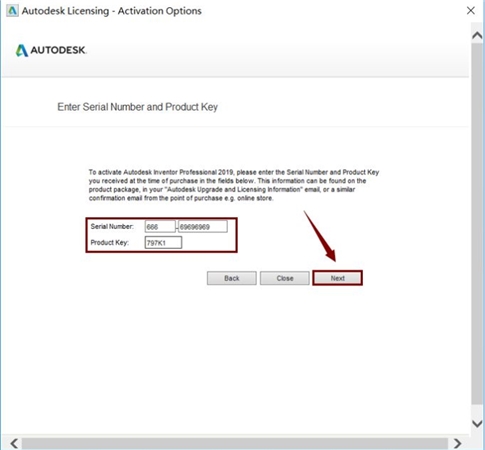This screenshot has width=485, height=450.
Task: Close the Activation Options window
Action: (471, 11)
